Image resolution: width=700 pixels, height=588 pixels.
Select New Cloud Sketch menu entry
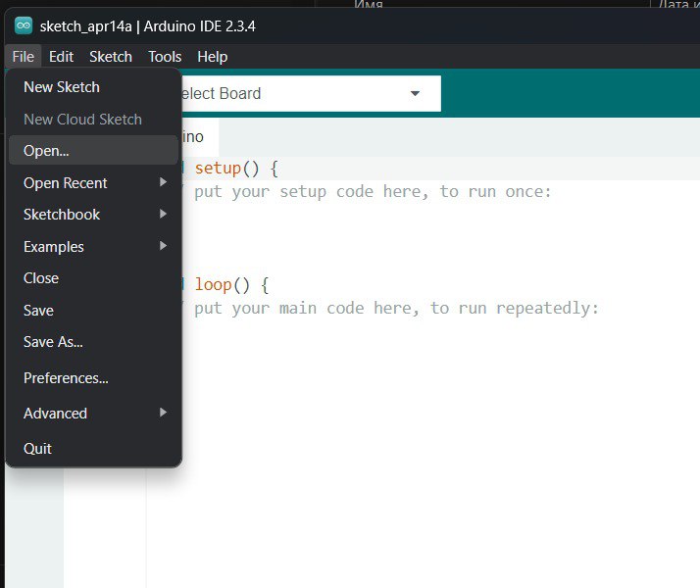click(93, 120)
